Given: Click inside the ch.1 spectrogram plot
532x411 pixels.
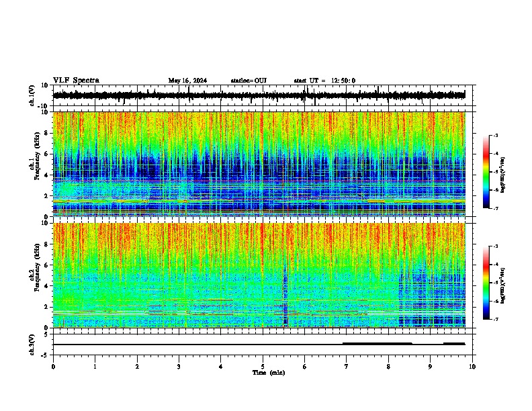Looking at the screenshot, I should (259, 164).
